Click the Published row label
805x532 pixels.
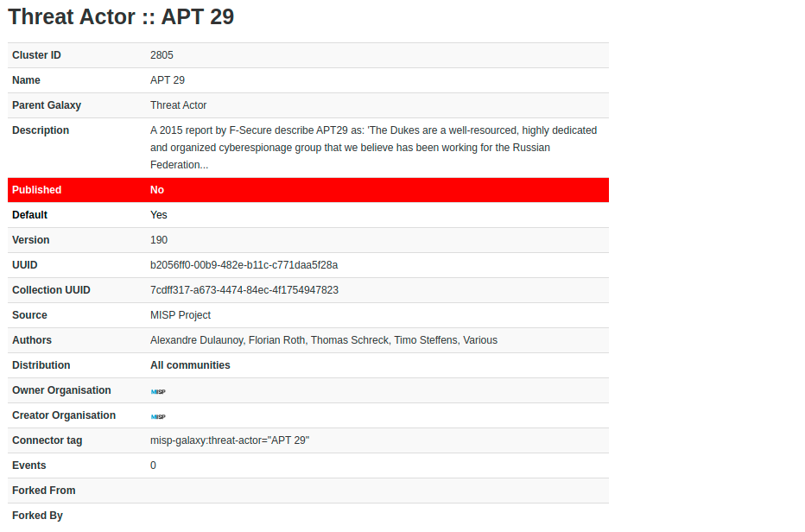click(36, 190)
